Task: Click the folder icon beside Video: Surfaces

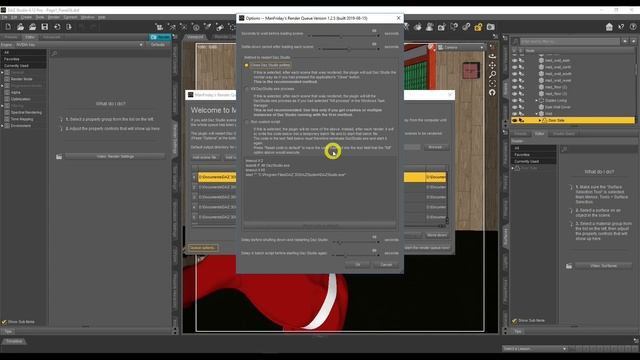Action: pos(569,266)
